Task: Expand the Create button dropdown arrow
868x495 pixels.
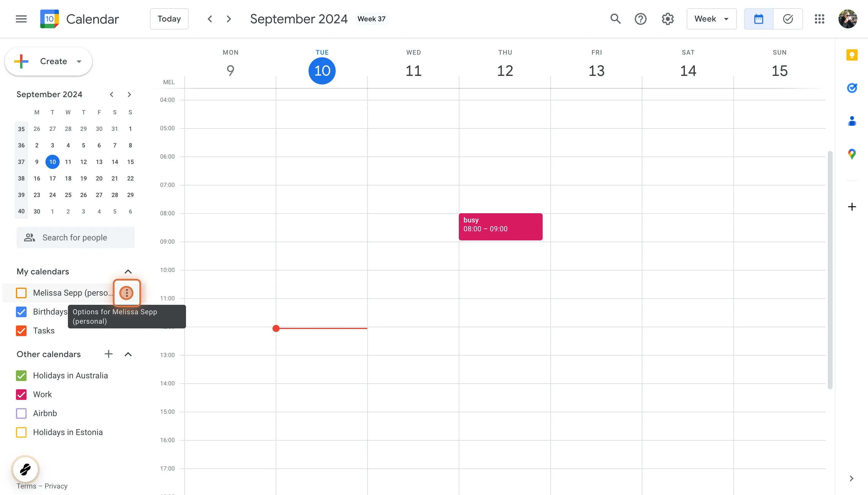Action: click(79, 61)
